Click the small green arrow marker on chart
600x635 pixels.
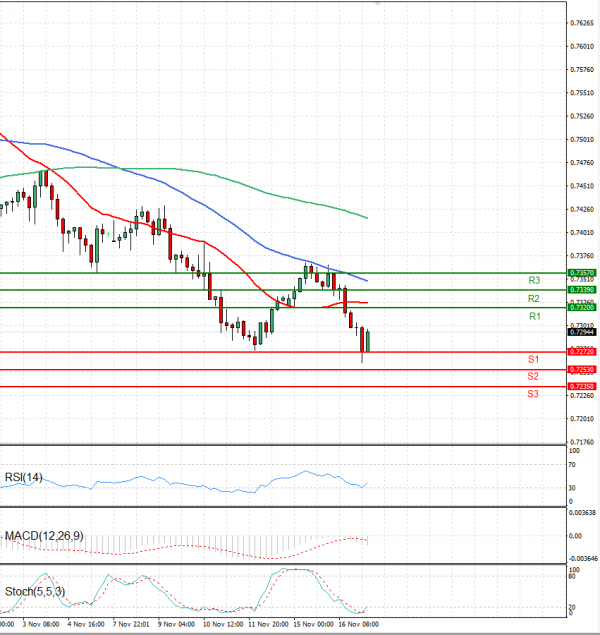click(x=108, y=234)
